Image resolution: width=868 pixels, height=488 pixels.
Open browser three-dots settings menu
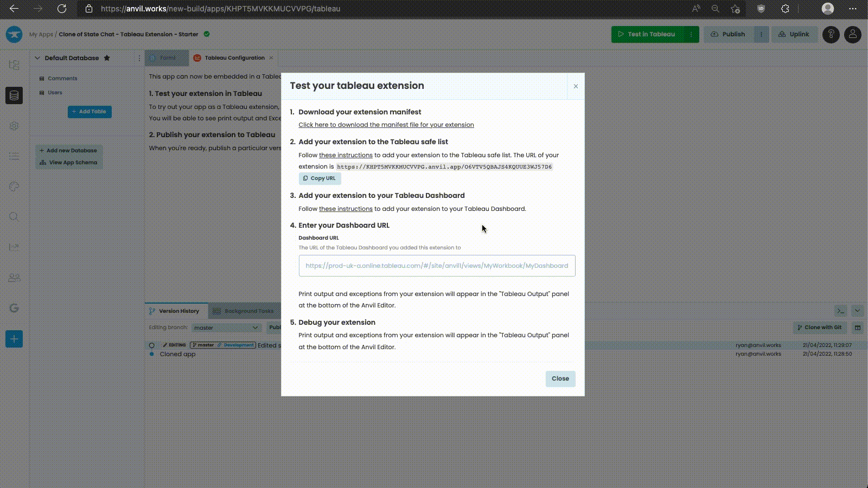click(853, 9)
